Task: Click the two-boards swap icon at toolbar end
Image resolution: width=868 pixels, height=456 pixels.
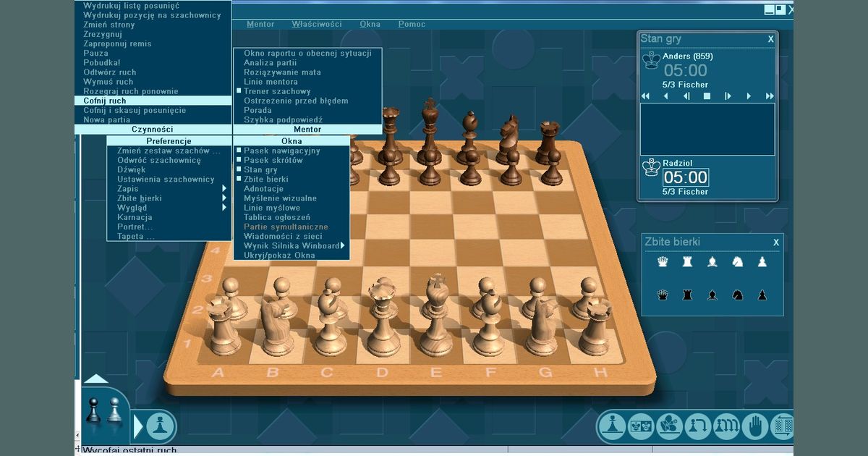Action: click(782, 425)
